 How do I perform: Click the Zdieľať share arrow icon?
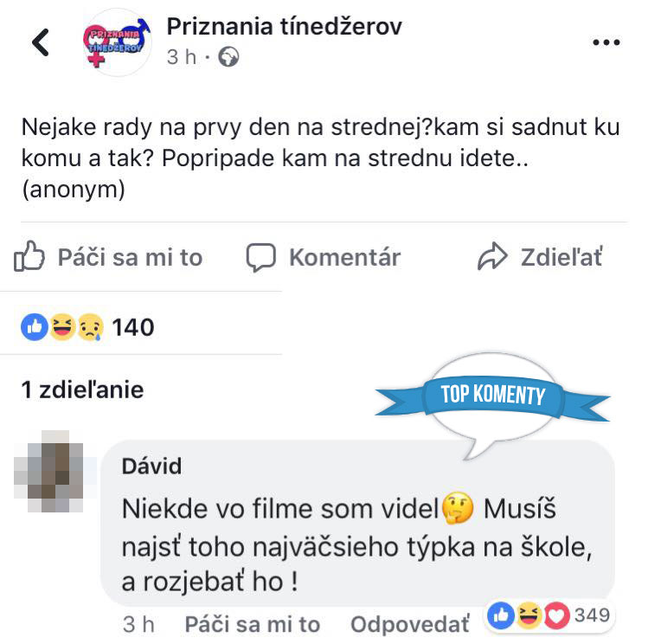[491, 256]
